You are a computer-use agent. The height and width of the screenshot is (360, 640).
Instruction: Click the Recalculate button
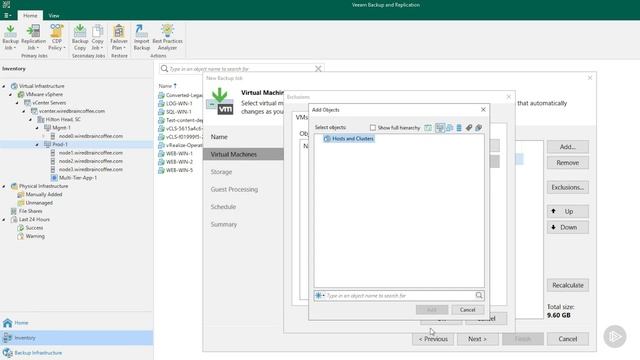click(x=568, y=285)
